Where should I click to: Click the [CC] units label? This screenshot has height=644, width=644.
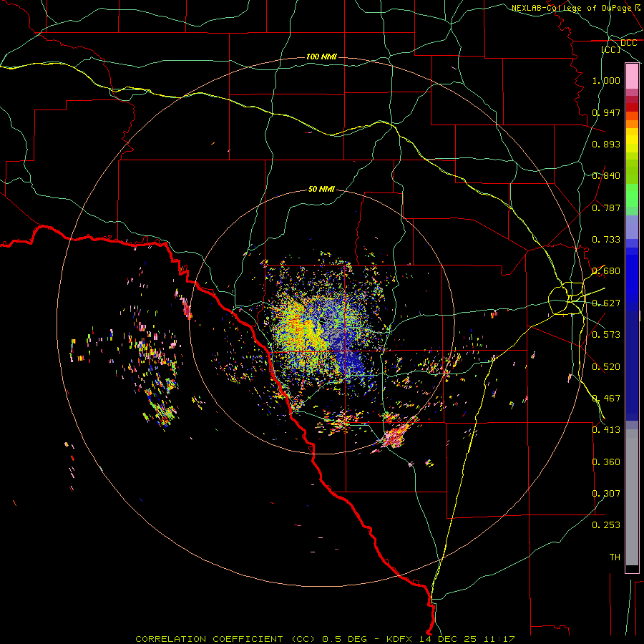pos(611,49)
